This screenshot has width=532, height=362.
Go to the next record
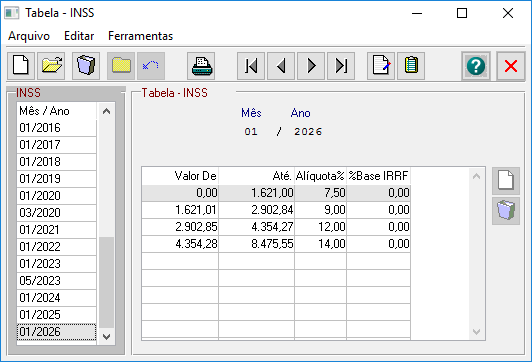pos(311,66)
